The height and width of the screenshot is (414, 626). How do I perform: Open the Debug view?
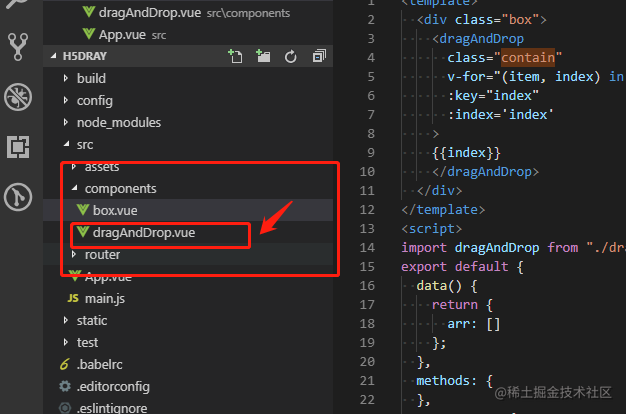18,97
